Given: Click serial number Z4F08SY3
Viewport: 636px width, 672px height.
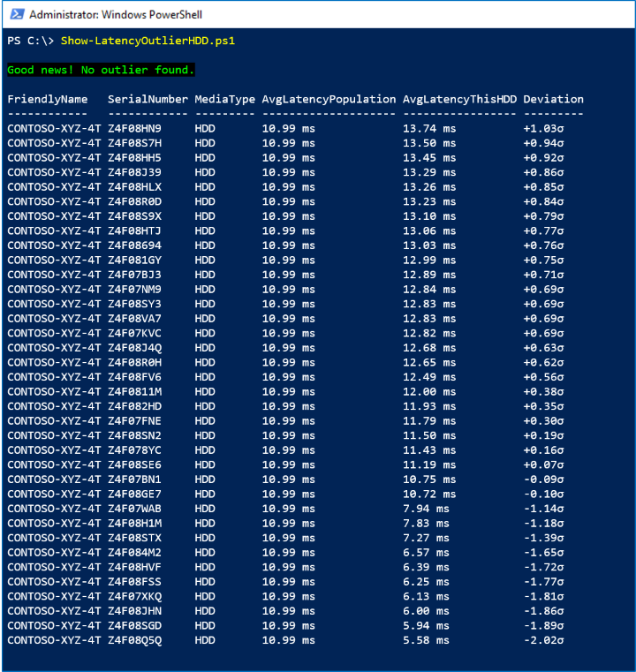Looking at the screenshot, I should click(134, 304).
